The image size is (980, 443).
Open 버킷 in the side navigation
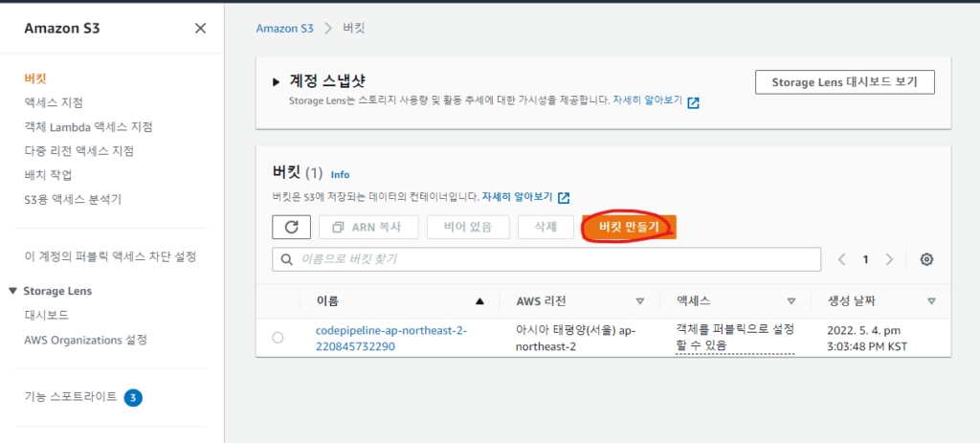tap(35, 78)
